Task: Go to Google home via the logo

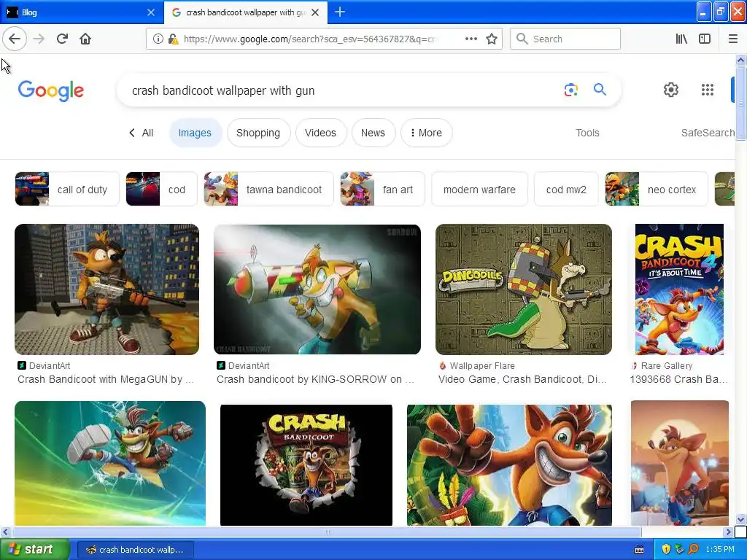Action: (x=51, y=90)
